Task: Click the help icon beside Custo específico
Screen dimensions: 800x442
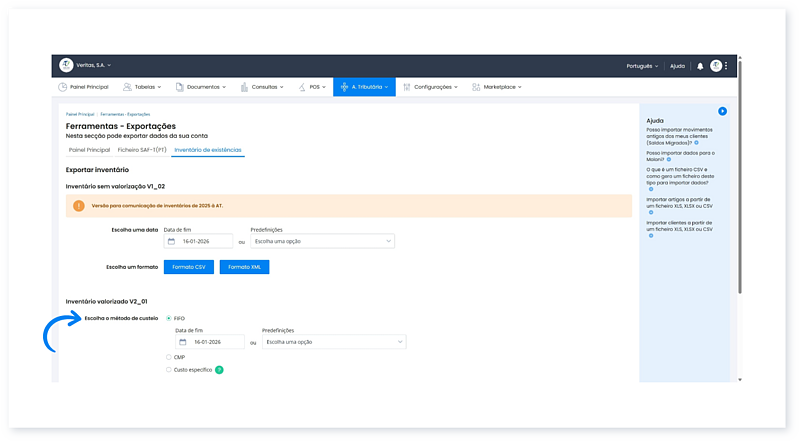Action: click(219, 370)
